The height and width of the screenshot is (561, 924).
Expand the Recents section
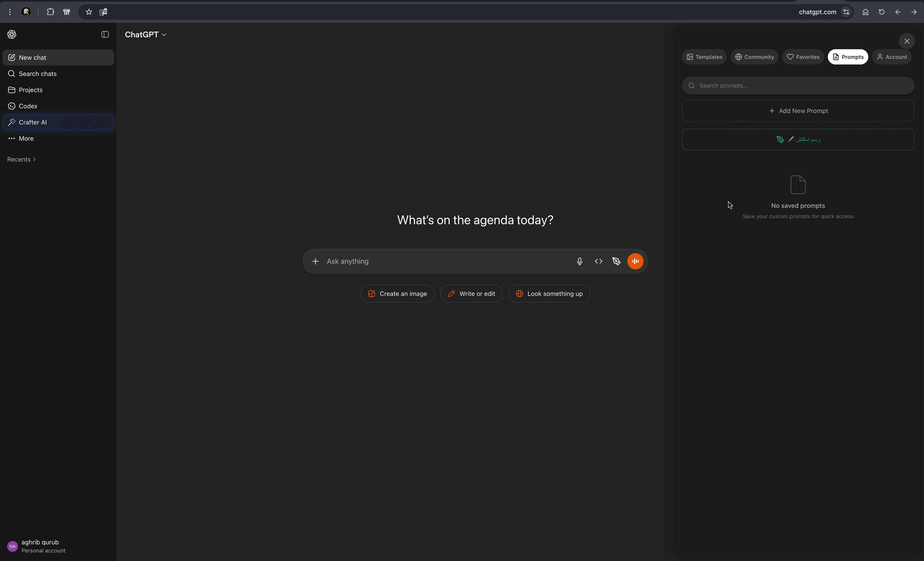(21, 159)
